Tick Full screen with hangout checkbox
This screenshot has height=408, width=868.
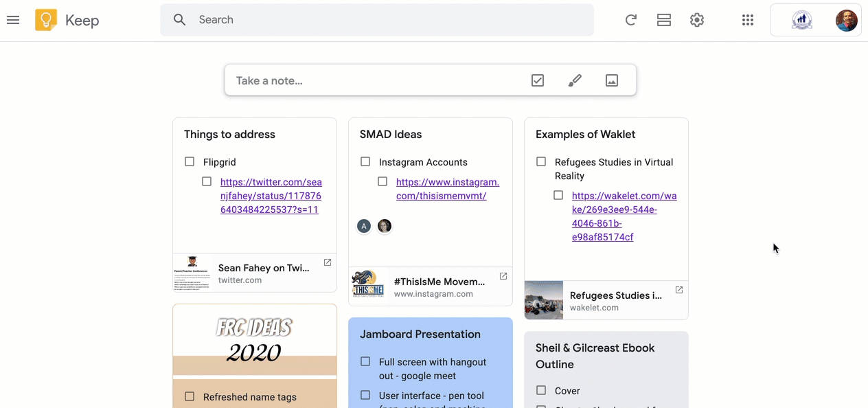pos(365,361)
